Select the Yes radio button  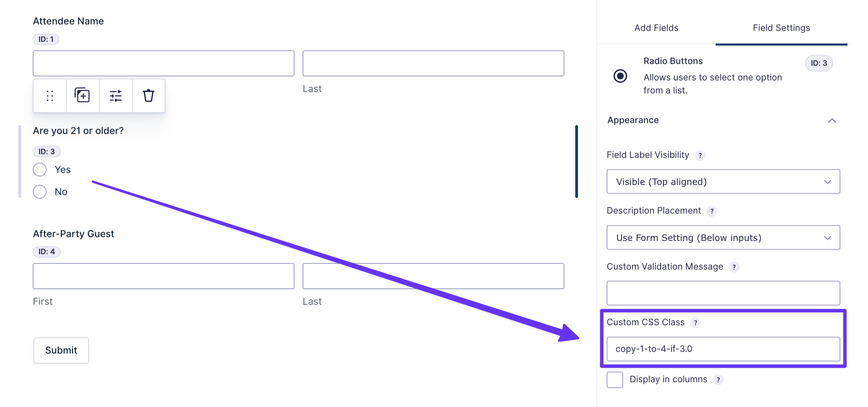click(40, 169)
